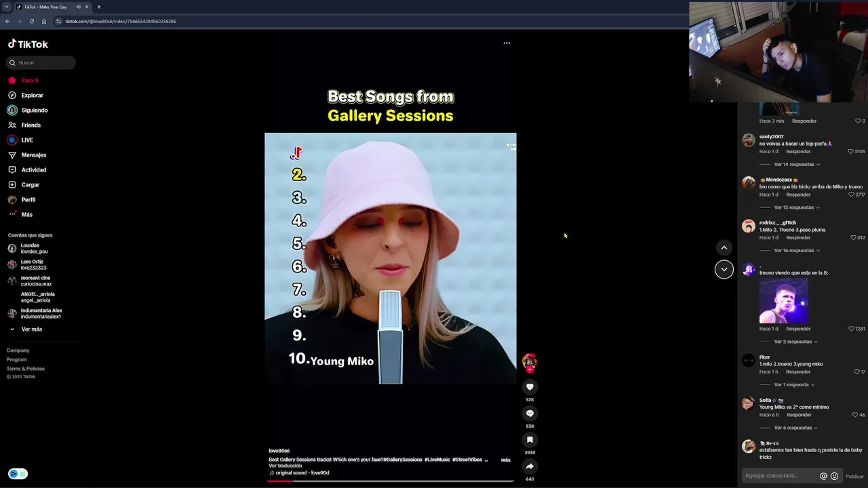Viewport: 868px width, 488px height.
Task: Seek on the video progress bar
Action: click(390, 481)
